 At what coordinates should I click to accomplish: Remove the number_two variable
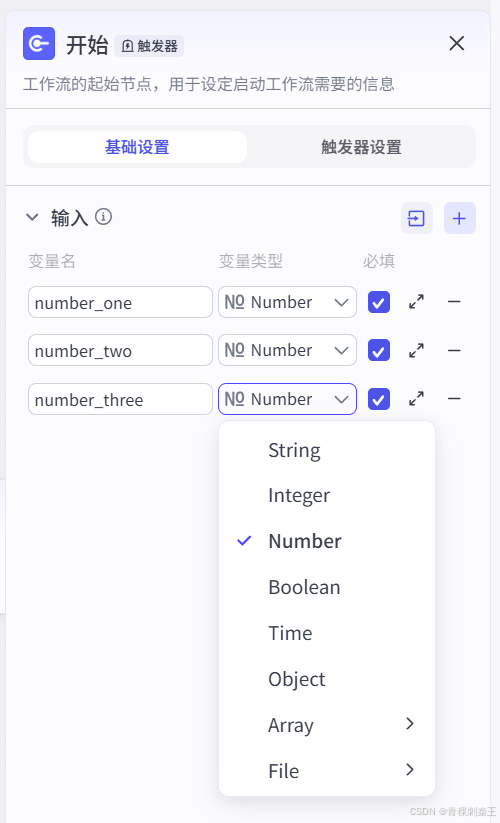coord(454,350)
